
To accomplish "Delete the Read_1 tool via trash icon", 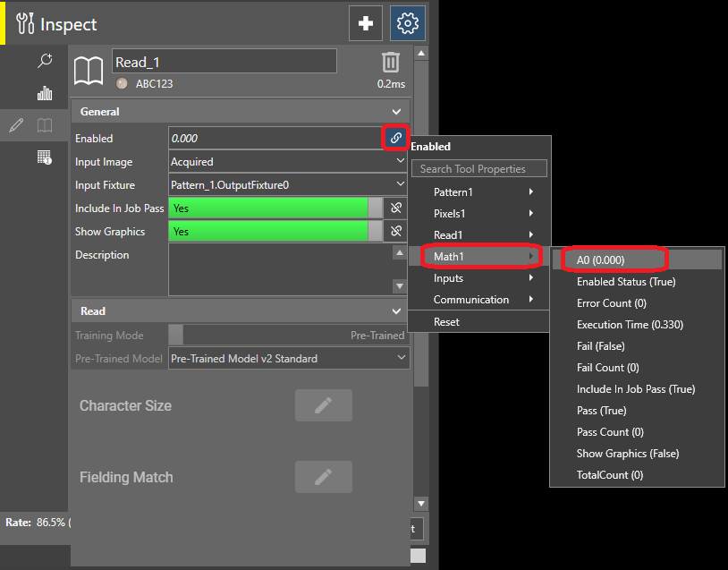I will coord(390,64).
